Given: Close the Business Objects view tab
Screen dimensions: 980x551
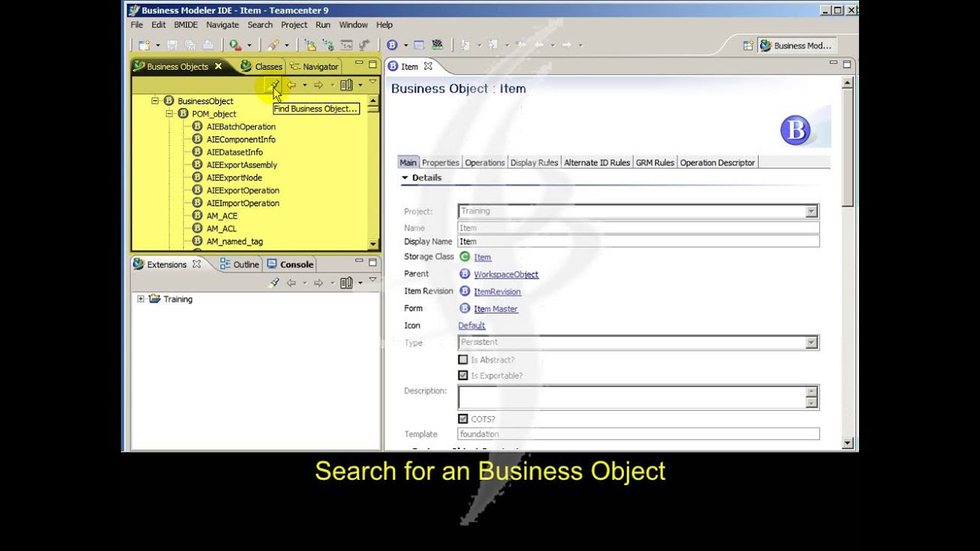Looking at the screenshot, I should point(218,66).
